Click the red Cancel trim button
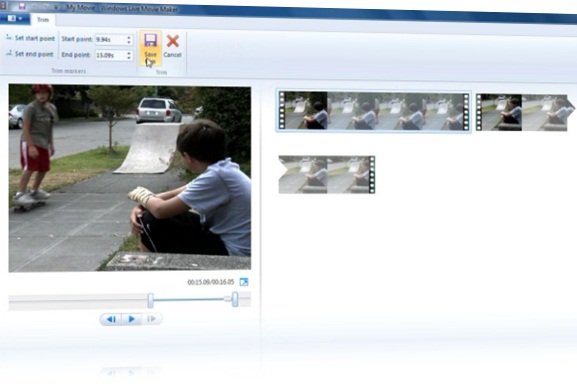 tap(172, 46)
